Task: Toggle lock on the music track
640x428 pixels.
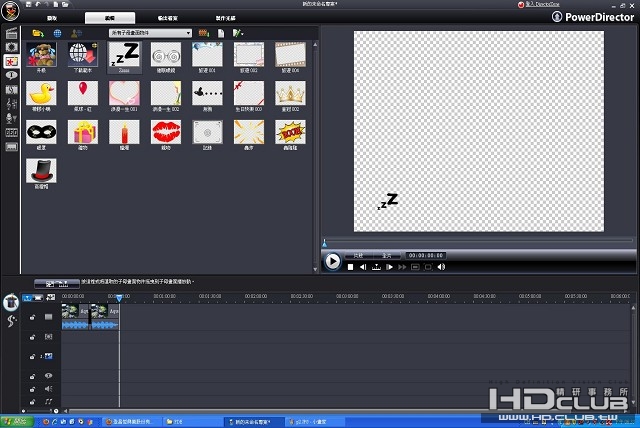Action: [x=32, y=402]
